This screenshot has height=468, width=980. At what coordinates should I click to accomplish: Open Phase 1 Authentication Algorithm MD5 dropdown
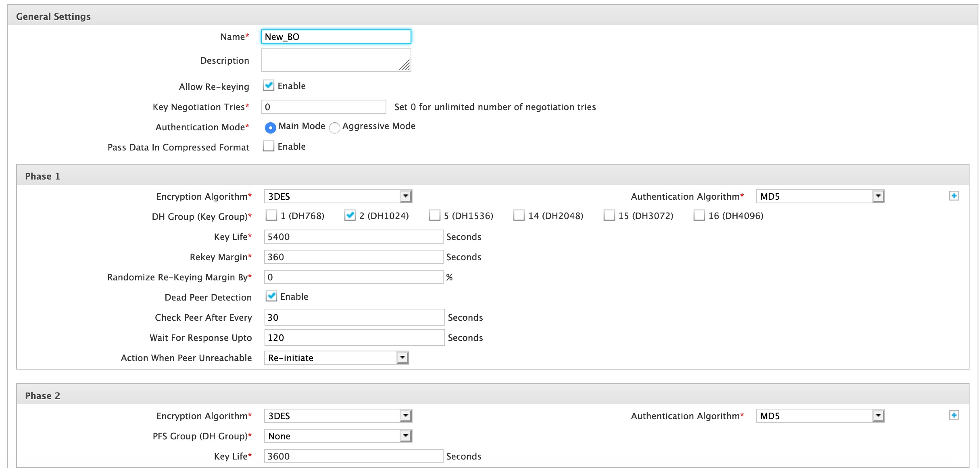pyautogui.click(x=820, y=196)
